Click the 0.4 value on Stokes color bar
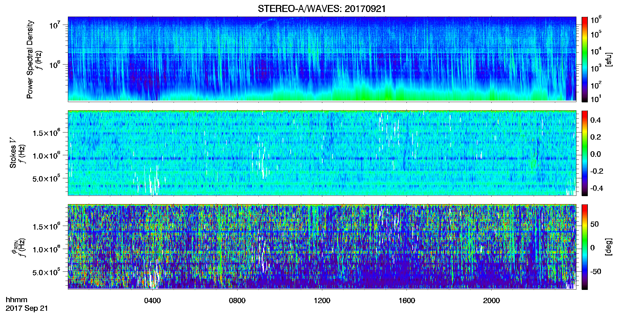The height and width of the screenshot is (332, 644). (x=595, y=120)
